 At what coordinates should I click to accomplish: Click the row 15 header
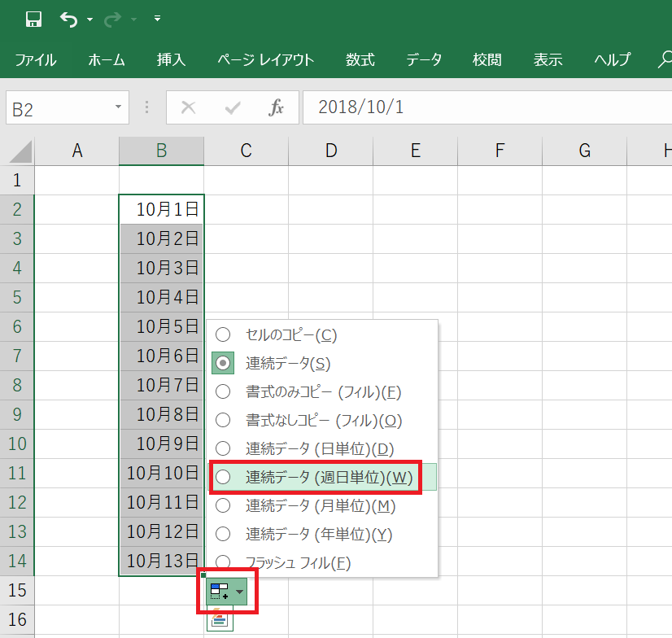click(17, 590)
